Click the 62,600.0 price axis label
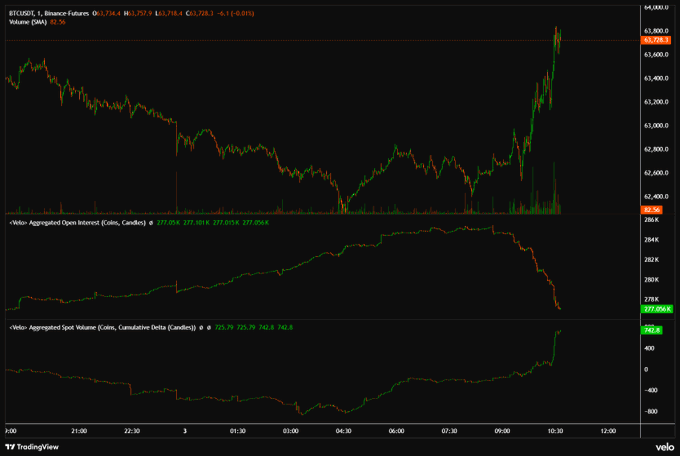This screenshot has width=680, height=456. pos(656,173)
